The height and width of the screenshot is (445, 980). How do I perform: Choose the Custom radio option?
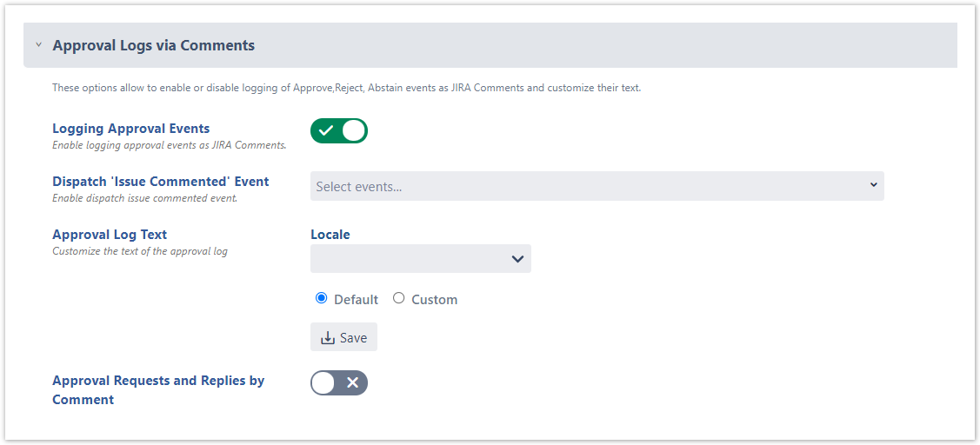point(399,298)
